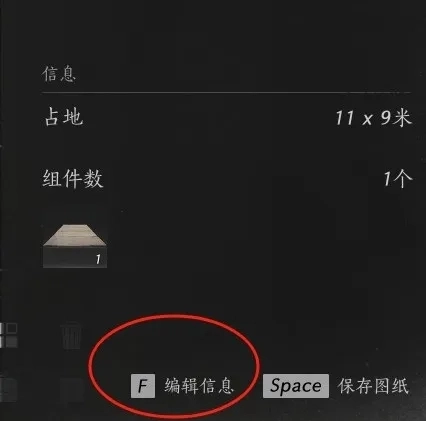Click the 组件数 component count label
The image size is (426, 421).
click(73, 179)
